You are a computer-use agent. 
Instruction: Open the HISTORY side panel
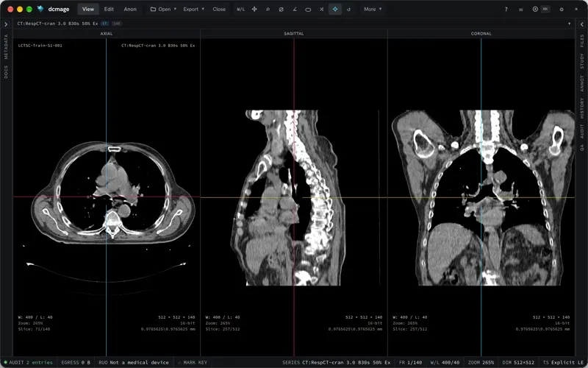point(581,108)
